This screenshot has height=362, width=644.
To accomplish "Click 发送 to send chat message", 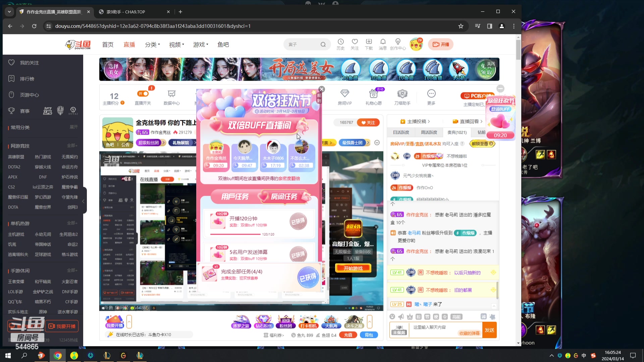I will (489, 330).
